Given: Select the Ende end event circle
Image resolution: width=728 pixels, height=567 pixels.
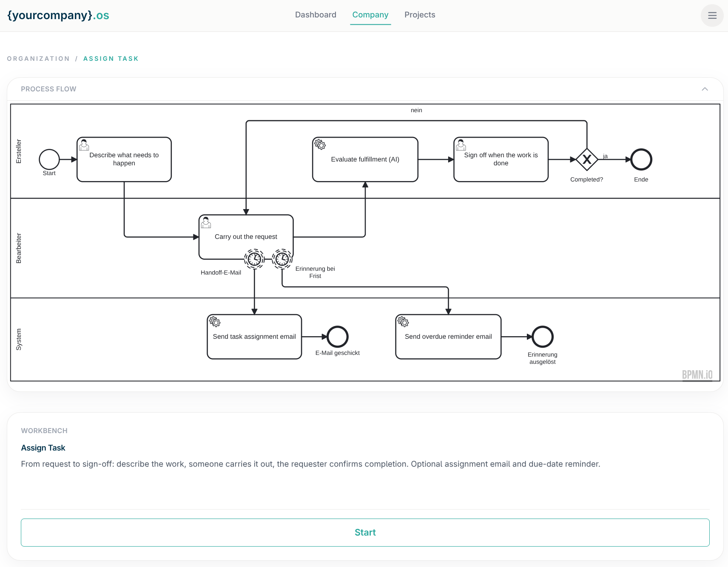Looking at the screenshot, I should tap(641, 159).
